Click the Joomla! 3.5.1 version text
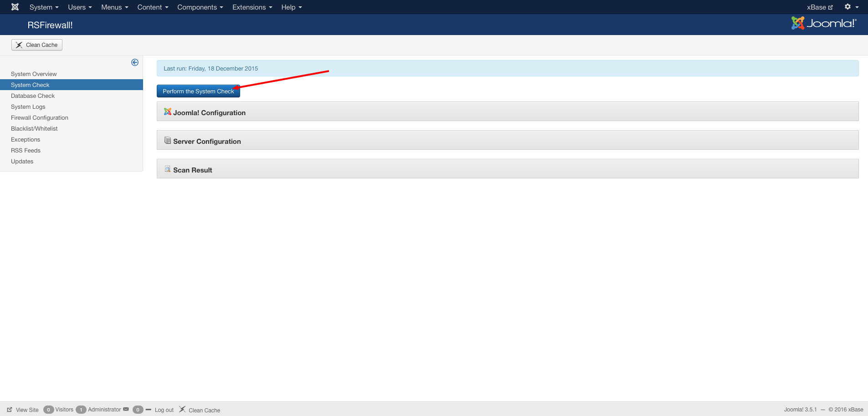Screen dimensions: 868x416 [801, 410]
